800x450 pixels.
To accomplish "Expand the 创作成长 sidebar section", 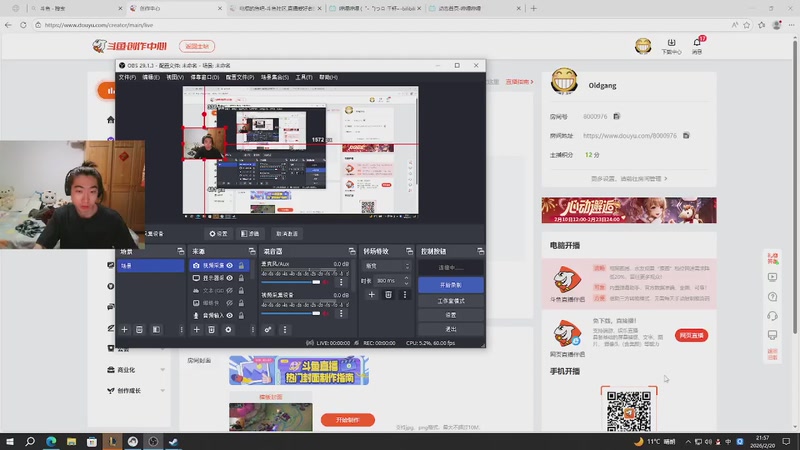I will click(163, 390).
